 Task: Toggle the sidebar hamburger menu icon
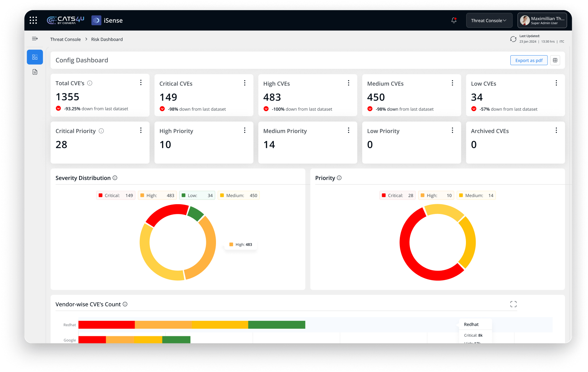point(35,39)
